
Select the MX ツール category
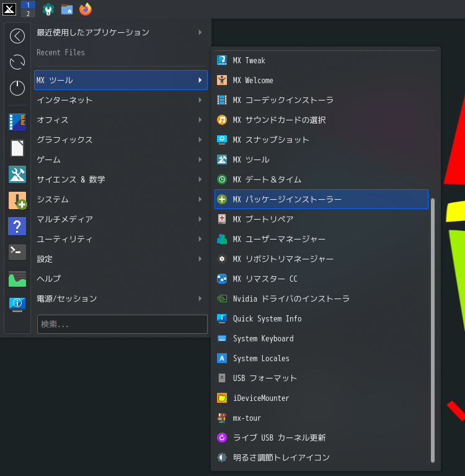(x=121, y=80)
